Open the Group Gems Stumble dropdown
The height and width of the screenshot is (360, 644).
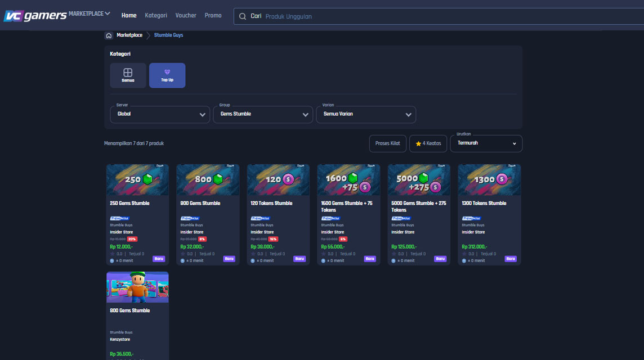(263, 115)
